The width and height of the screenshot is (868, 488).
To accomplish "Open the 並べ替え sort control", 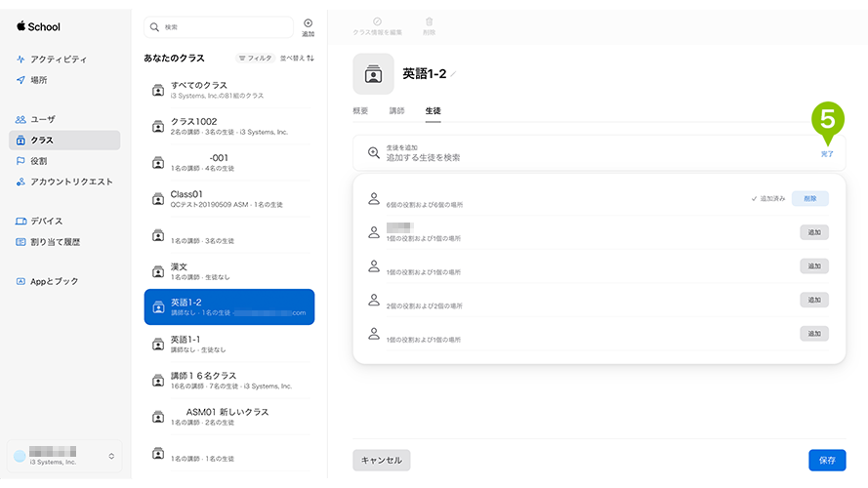I will tap(297, 59).
